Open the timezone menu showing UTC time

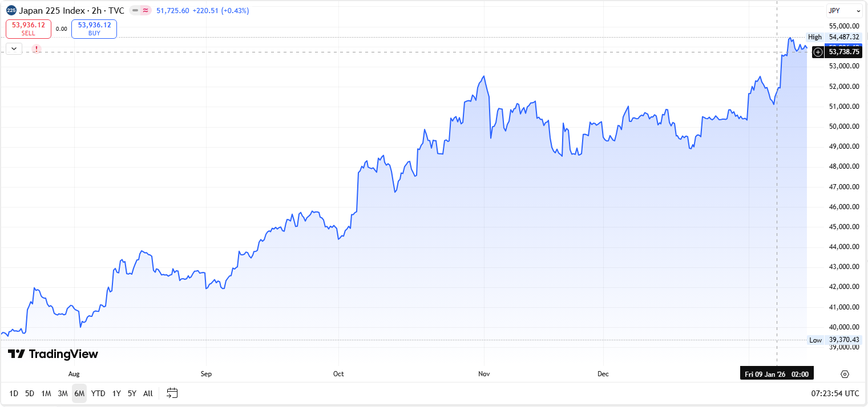(835, 393)
